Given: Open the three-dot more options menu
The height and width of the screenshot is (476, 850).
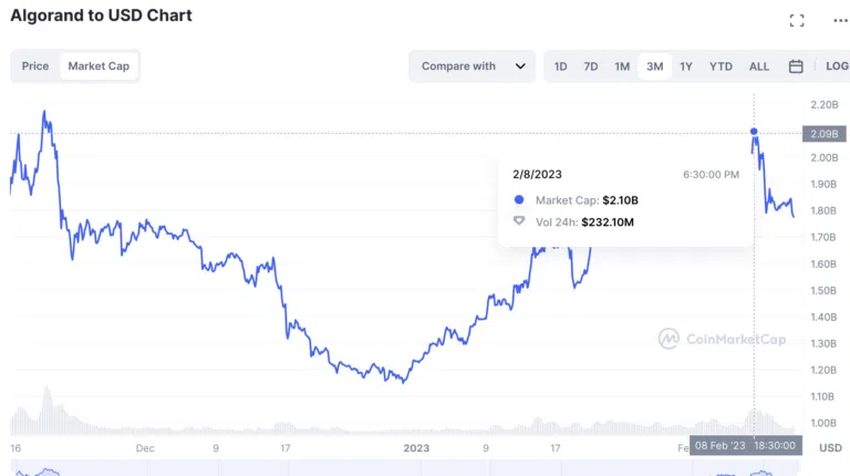Looking at the screenshot, I should pyautogui.click(x=840, y=20).
